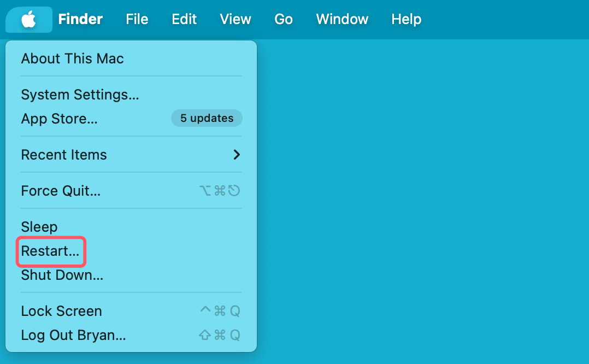Select the Shut Down option
Image resolution: width=589 pixels, height=364 pixels.
click(62, 275)
